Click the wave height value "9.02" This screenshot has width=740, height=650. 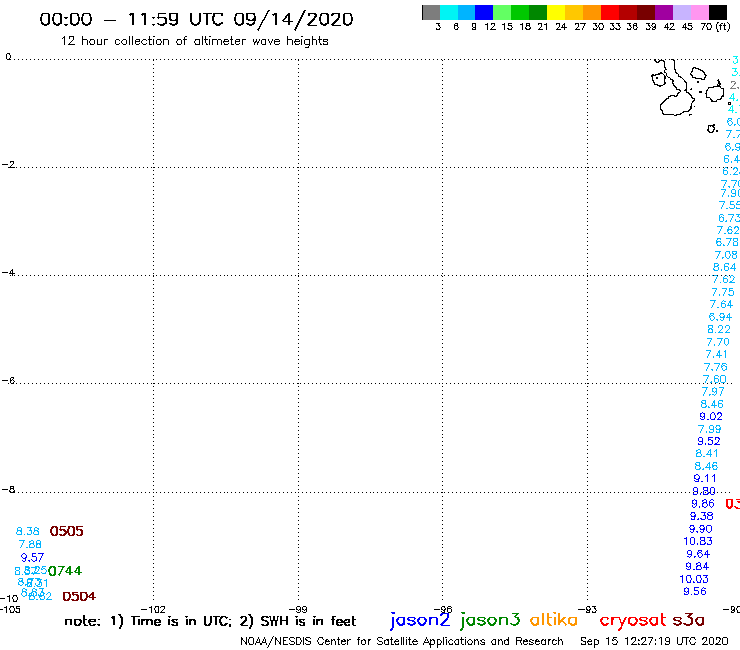pos(711,416)
